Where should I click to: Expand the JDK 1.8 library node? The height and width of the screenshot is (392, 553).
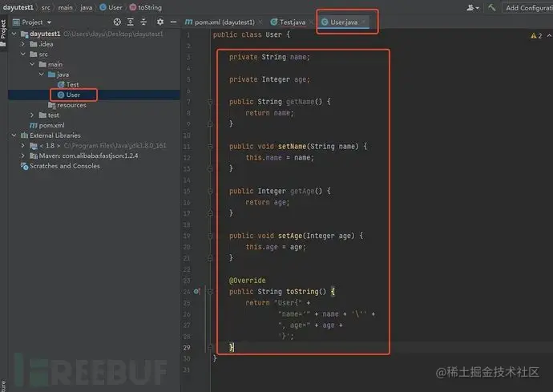click(23, 146)
